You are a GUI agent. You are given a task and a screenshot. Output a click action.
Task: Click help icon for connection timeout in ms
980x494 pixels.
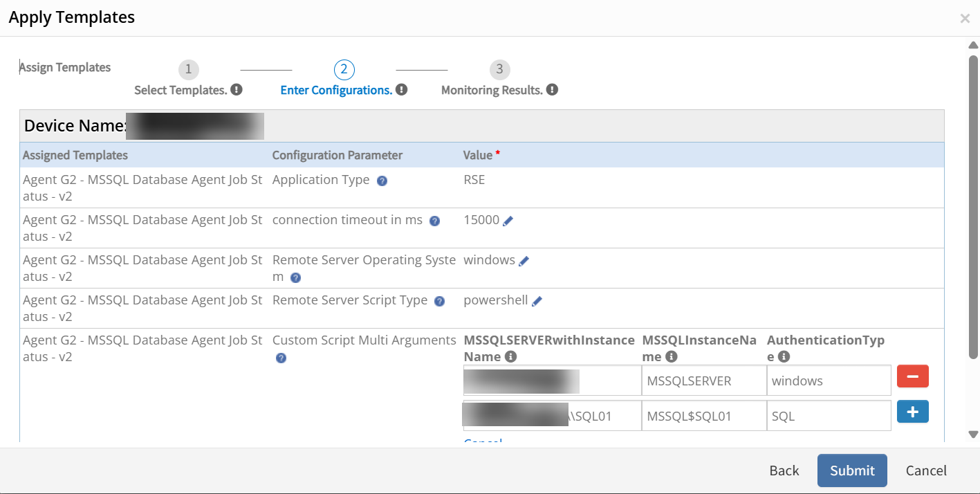pos(434,221)
